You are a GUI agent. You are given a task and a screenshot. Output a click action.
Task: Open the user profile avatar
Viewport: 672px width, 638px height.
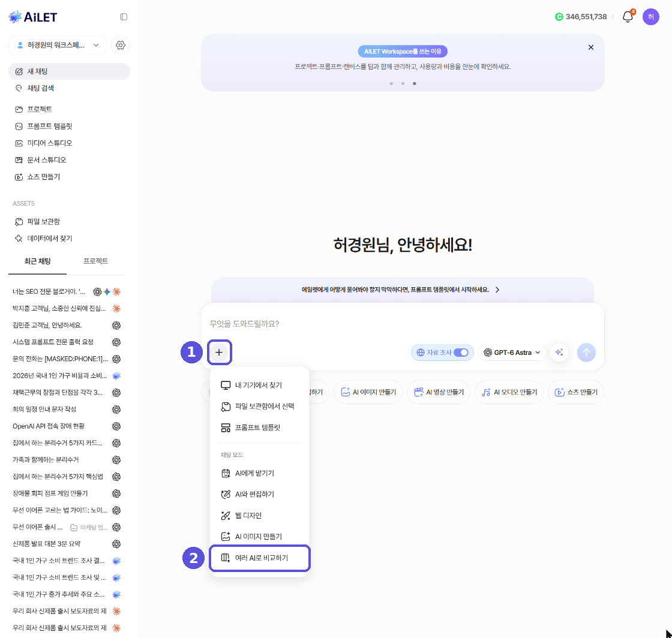point(650,17)
